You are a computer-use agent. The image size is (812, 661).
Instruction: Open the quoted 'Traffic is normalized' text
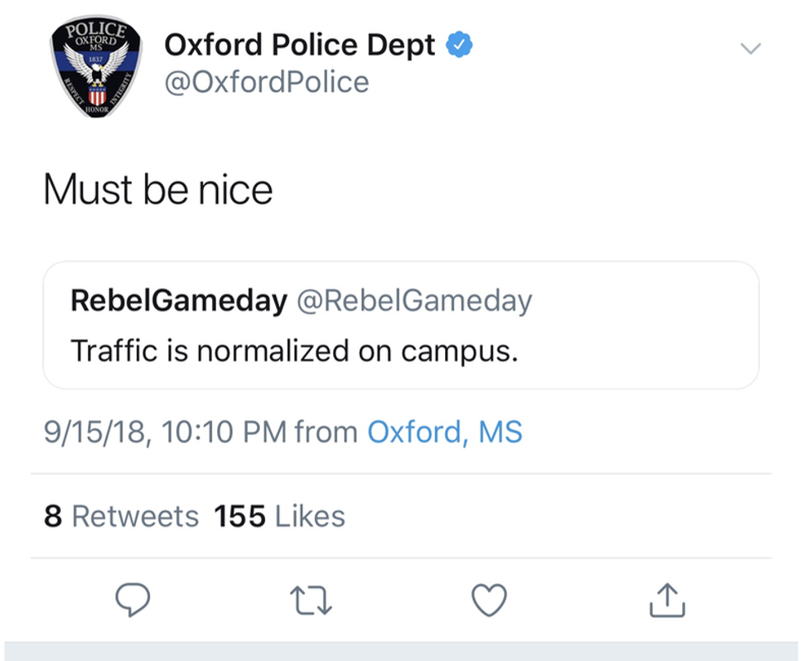(x=294, y=351)
